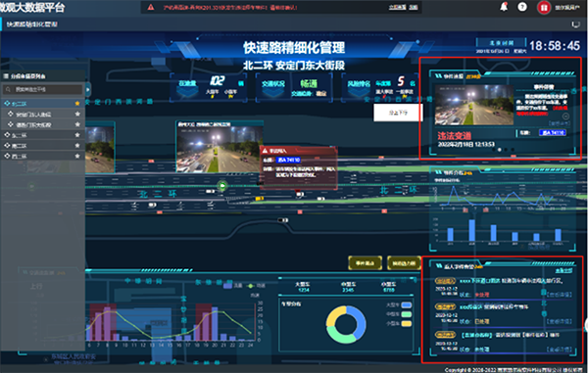Toggle the gold favorite star on 北二环
Screen dimensions: 588x373
[77, 103]
